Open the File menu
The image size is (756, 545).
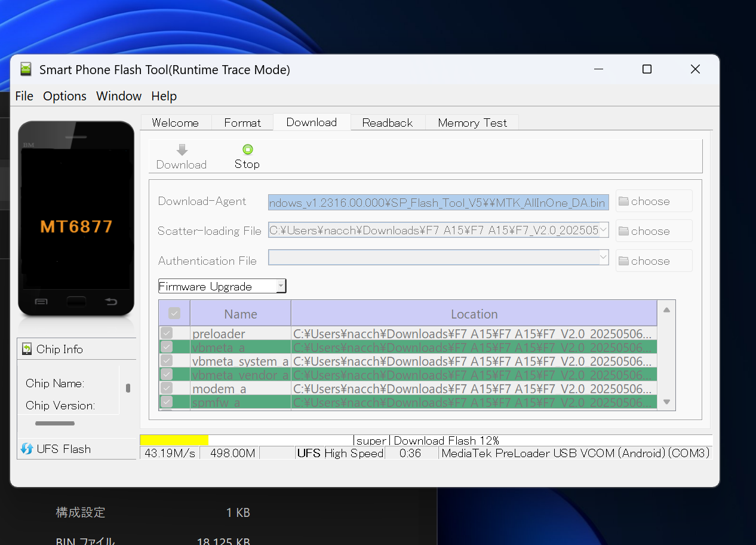click(24, 96)
